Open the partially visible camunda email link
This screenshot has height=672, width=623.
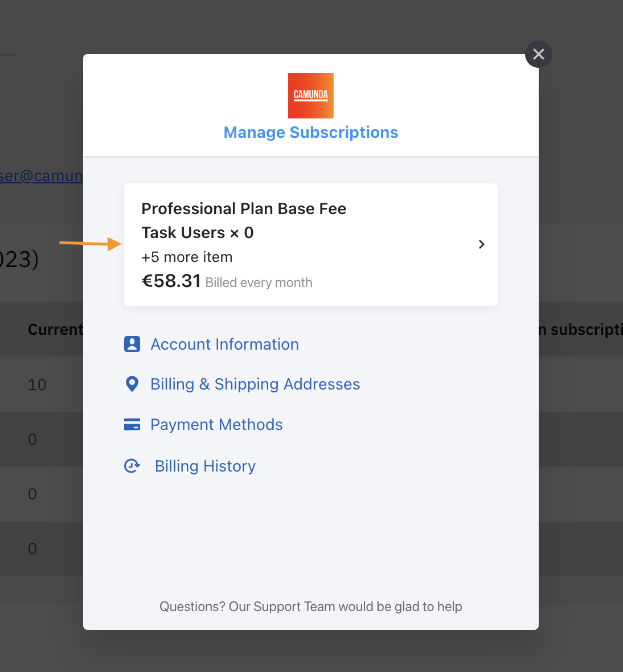pyautogui.click(x=40, y=176)
